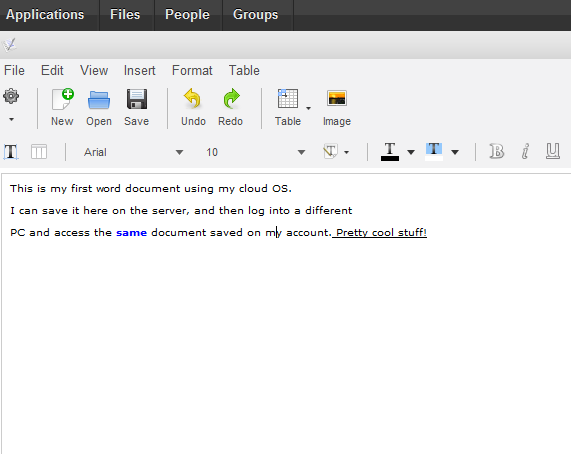Click the New document icon
Image resolution: width=571 pixels, height=454 pixels.
click(x=63, y=99)
